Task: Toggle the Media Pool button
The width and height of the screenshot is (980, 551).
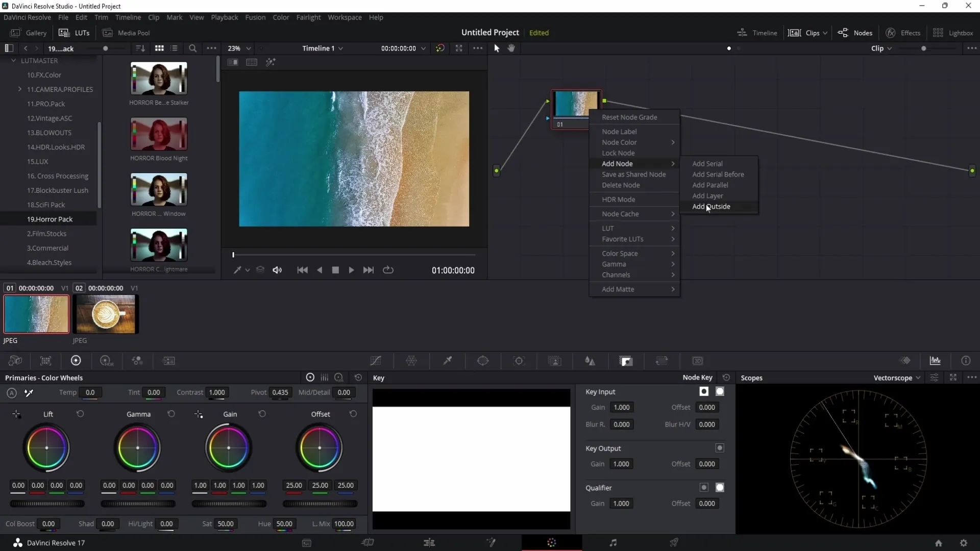Action: (x=126, y=33)
